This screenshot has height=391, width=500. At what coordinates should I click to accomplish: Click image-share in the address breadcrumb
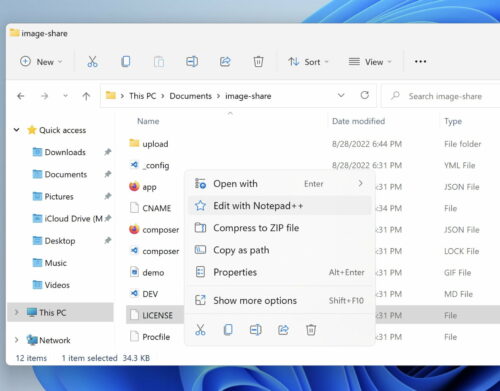[x=248, y=96]
